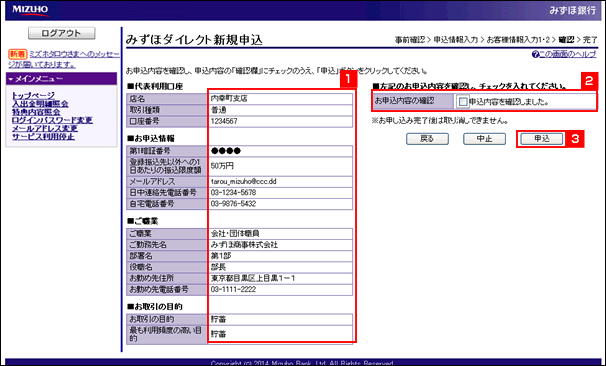Click the 会社・団体職員 occupation value
606x366 pixels.
(x=235, y=233)
